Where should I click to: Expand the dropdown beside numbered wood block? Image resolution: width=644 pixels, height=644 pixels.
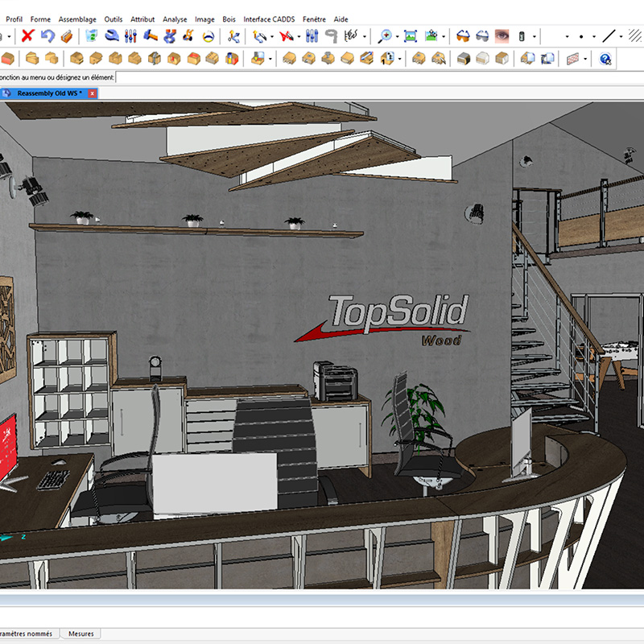click(399, 59)
